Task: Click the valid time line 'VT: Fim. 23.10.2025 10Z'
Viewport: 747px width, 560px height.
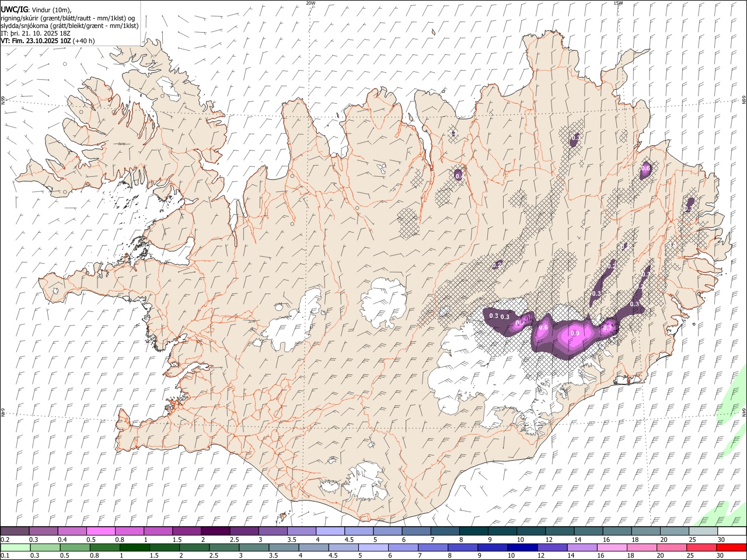Action: [36, 41]
